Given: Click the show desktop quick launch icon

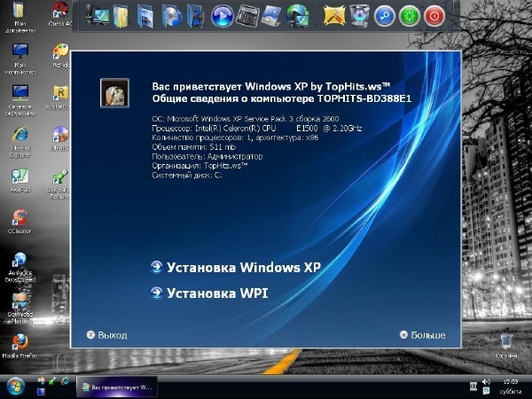Looking at the screenshot, I should pyautogui.click(x=41, y=392).
